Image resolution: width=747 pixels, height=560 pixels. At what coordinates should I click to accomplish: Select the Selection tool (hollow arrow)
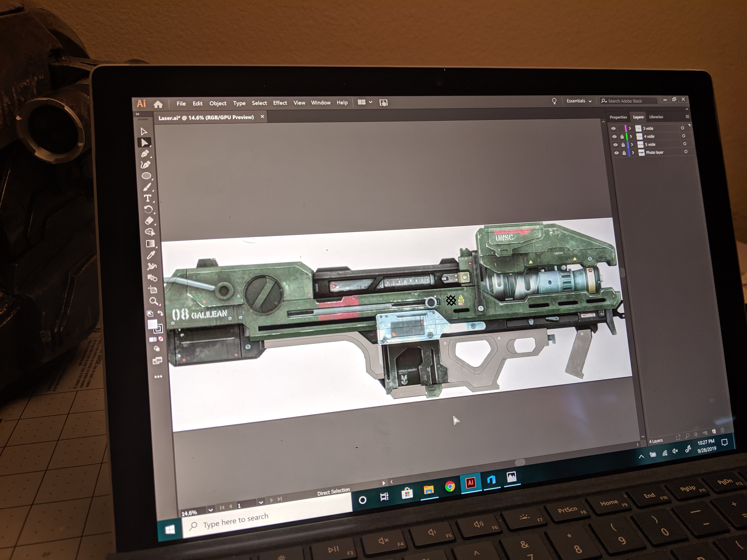point(144,131)
